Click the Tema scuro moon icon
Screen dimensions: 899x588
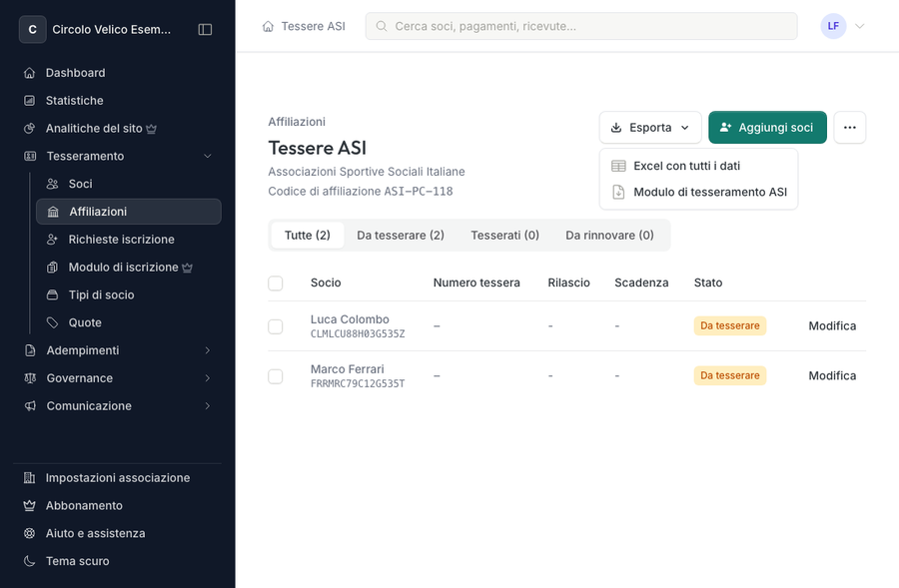[29, 561]
